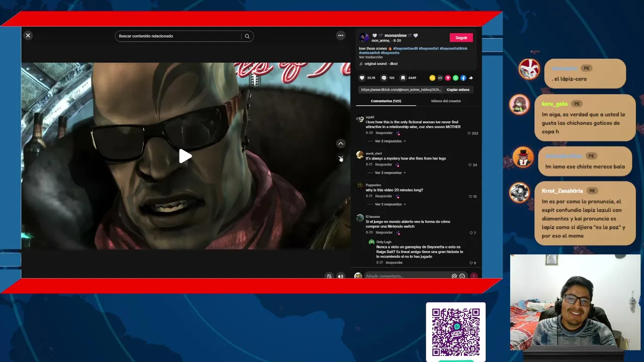Open the #bayonettatiktok hashtag

tap(454, 49)
